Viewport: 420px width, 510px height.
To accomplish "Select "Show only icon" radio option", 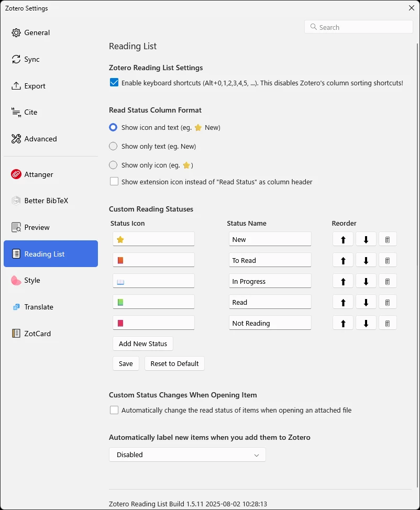I will 113,165.
